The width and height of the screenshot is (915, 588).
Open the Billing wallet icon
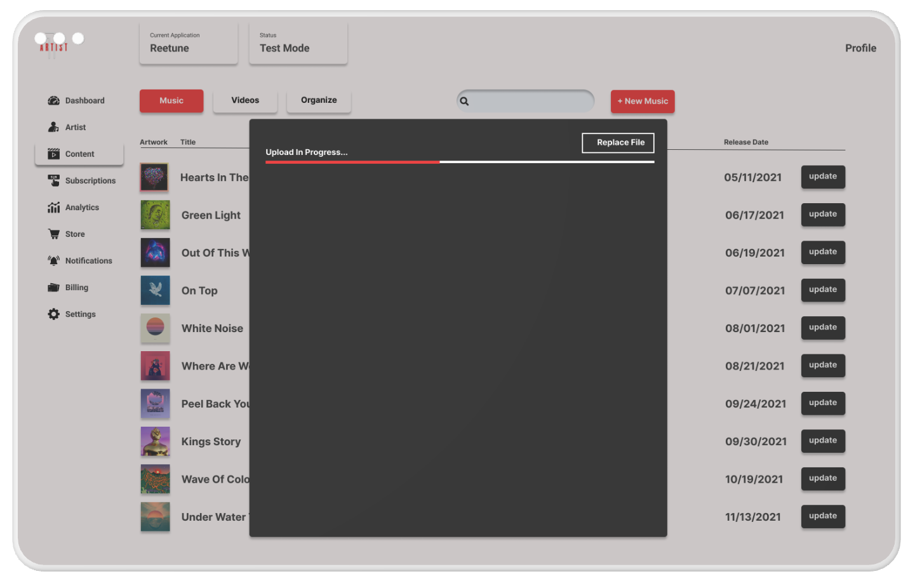(x=54, y=288)
